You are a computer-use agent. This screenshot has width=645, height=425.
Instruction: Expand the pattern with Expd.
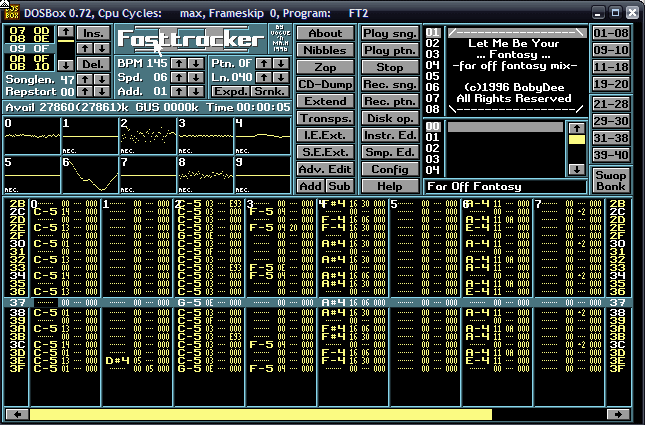(x=231, y=91)
